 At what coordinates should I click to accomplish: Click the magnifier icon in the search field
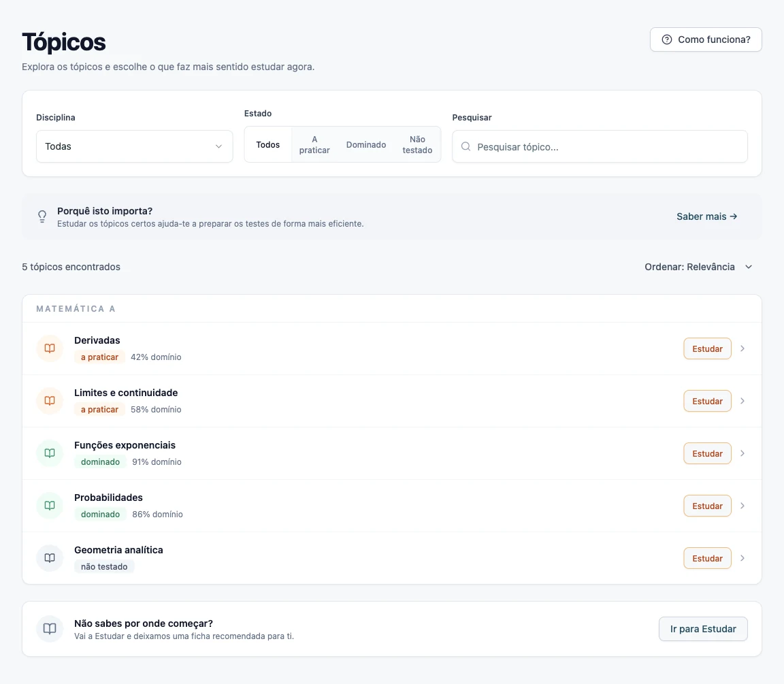point(465,146)
